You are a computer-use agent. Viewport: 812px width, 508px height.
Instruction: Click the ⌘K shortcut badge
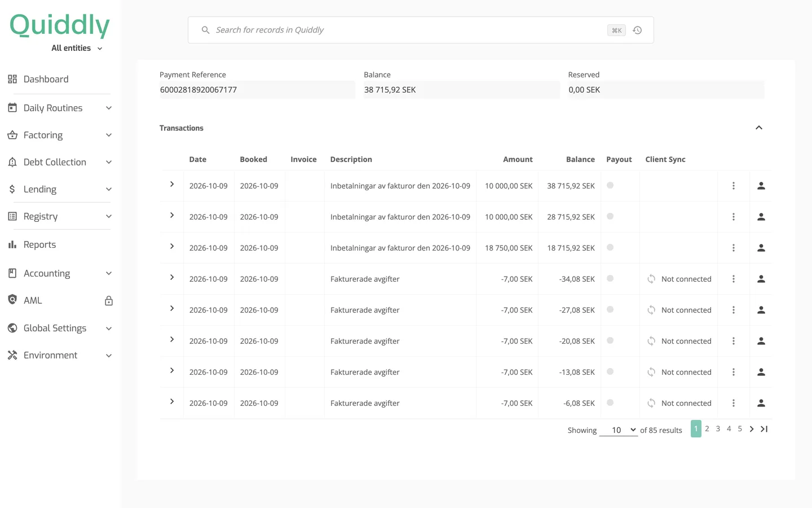[x=616, y=30]
